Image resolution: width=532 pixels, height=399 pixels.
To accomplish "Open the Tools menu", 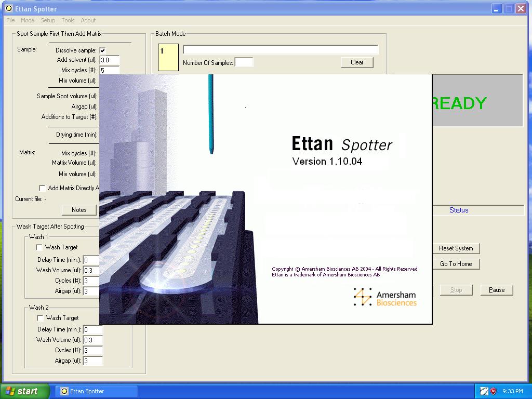I will point(68,20).
